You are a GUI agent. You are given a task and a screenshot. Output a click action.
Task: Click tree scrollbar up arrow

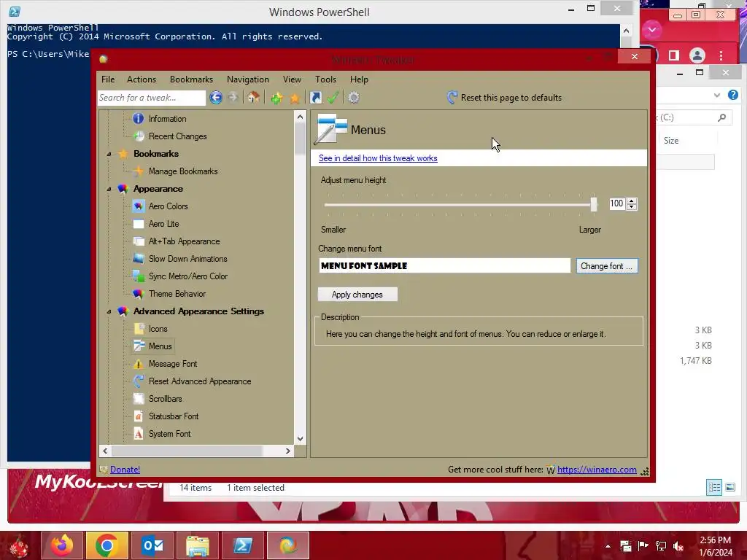coord(300,117)
